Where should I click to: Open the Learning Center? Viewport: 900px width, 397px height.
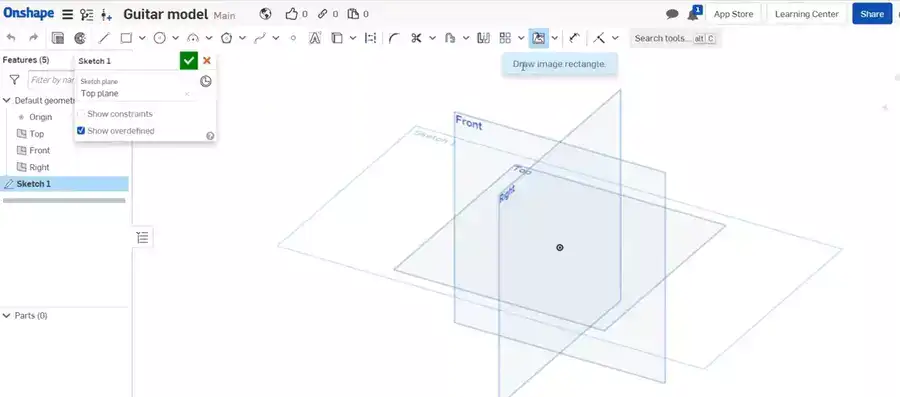tap(806, 14)
